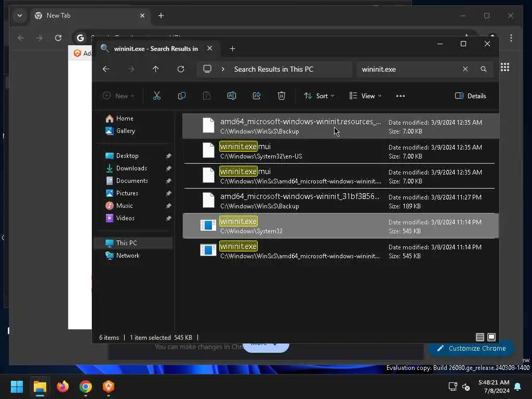Click the Cut scissors icon in Explorer toolbar
This screenshot has width=532, height=399.
click(157, 96)
